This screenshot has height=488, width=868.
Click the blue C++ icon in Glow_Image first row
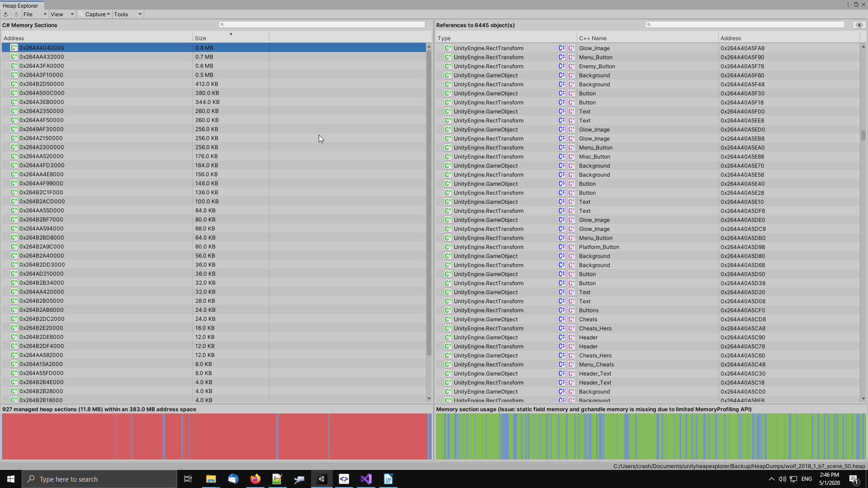(561, 48)
